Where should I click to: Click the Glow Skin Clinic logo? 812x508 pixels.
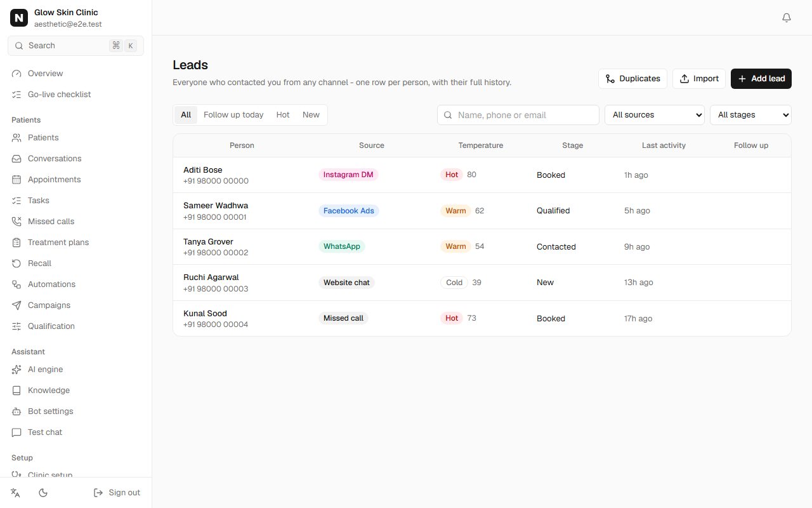pos(19,18)
